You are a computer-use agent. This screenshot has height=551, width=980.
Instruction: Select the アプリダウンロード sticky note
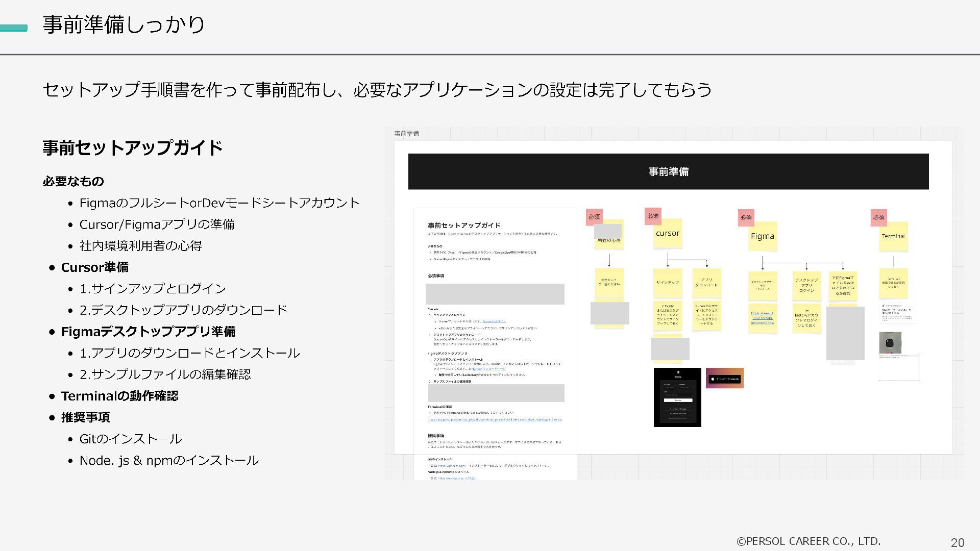coord(706,283)
